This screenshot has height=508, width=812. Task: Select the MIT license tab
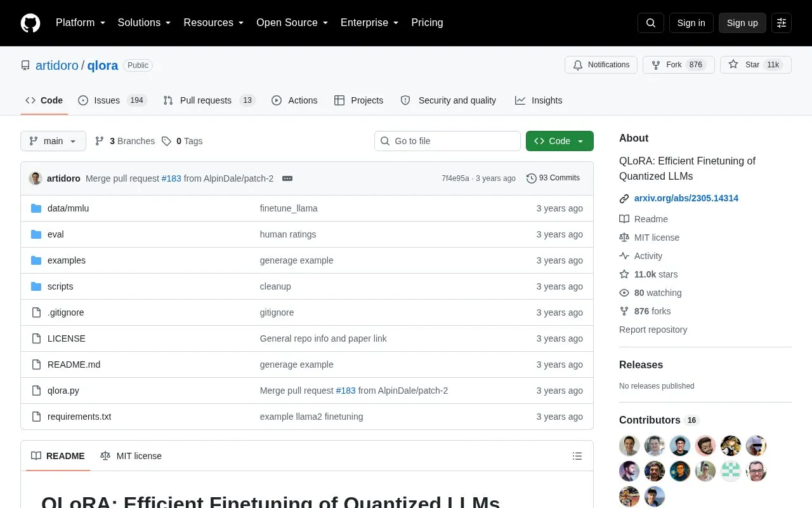131,456
